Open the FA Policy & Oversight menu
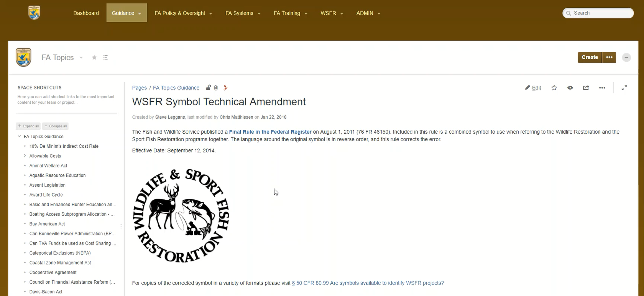Viewport: 644px width, 296px height. pyautogui.click(x=183, y=13)
